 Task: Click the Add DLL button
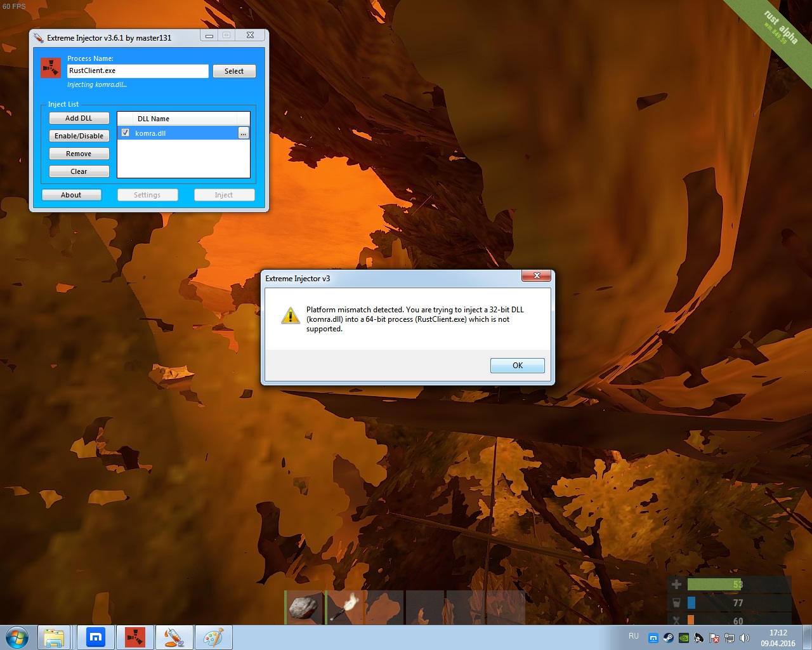pos(79,118)
